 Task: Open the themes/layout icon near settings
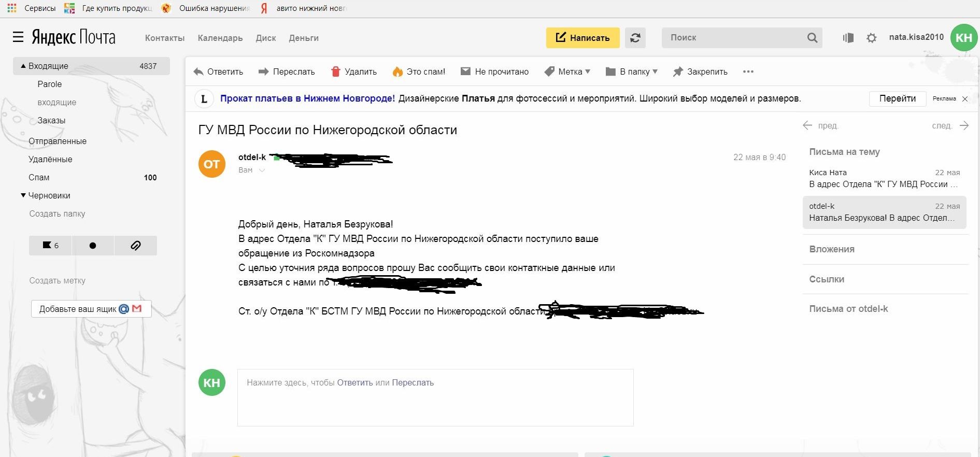point(848,38)
